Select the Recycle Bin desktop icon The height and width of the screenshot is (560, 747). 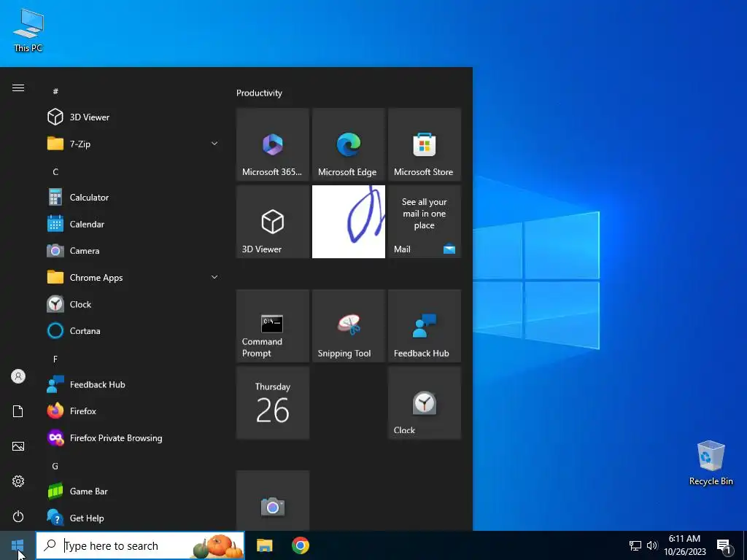[711, 463]
